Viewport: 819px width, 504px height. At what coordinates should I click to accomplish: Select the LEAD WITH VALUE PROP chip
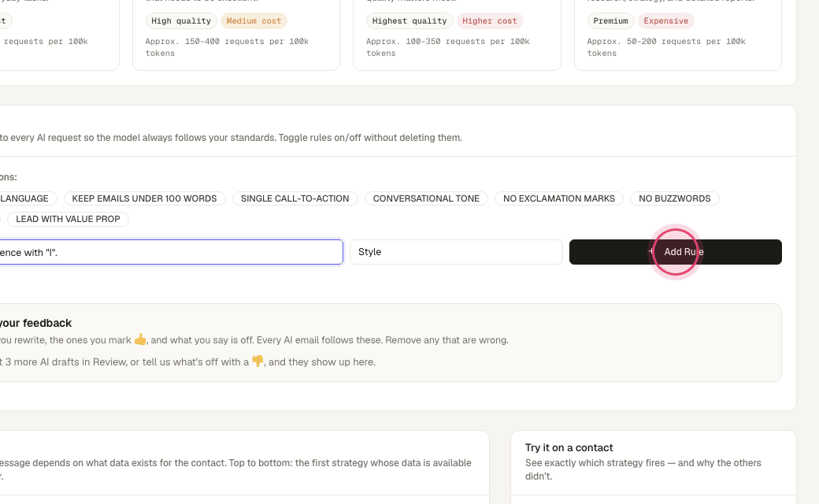(x=68, y=219)
